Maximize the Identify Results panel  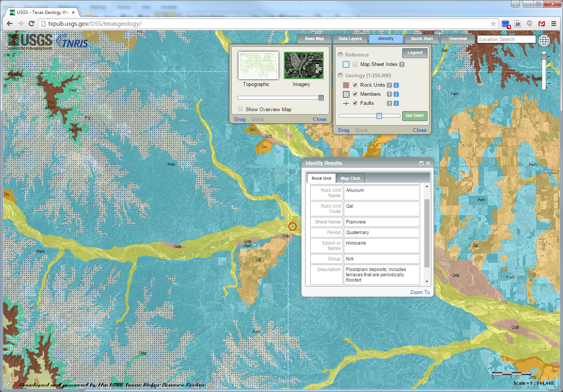tap(421, 163)
